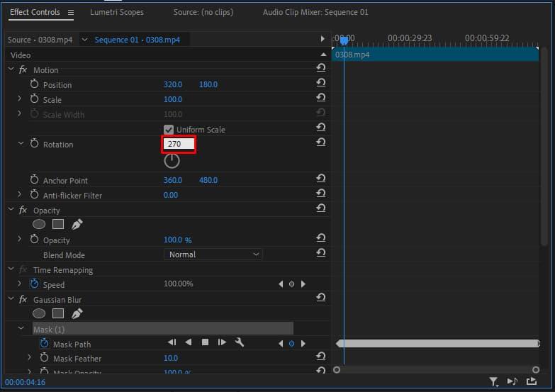Select the Gaussian Blur pen mask tool
The image size is (555, 392).
[x=77, y=313]
